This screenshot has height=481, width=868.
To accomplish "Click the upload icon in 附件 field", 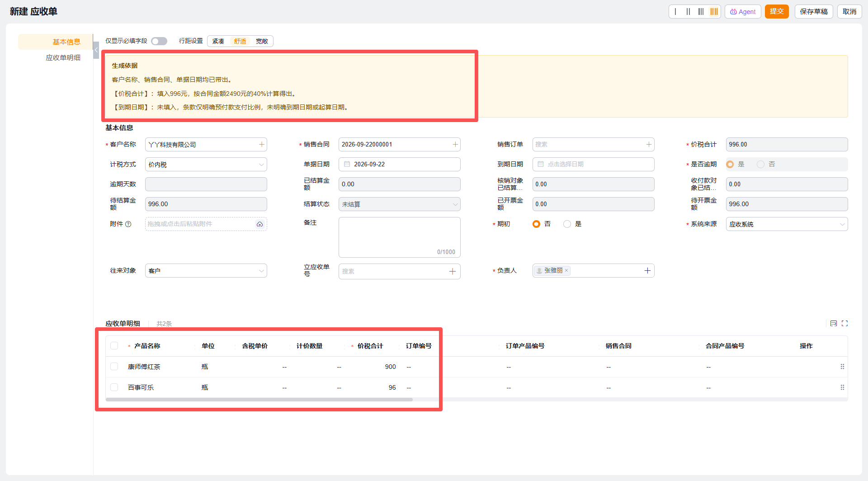I will (260, 224).
